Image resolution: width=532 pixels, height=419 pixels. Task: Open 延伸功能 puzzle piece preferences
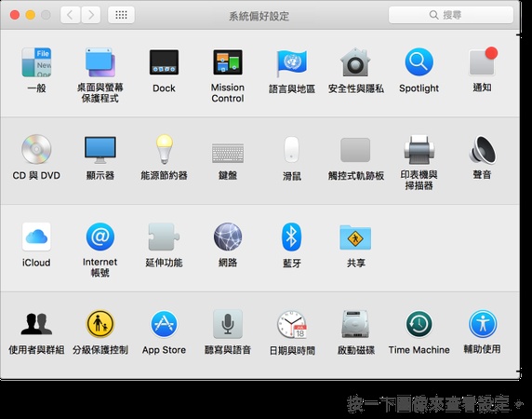click(x=164, y=237)
